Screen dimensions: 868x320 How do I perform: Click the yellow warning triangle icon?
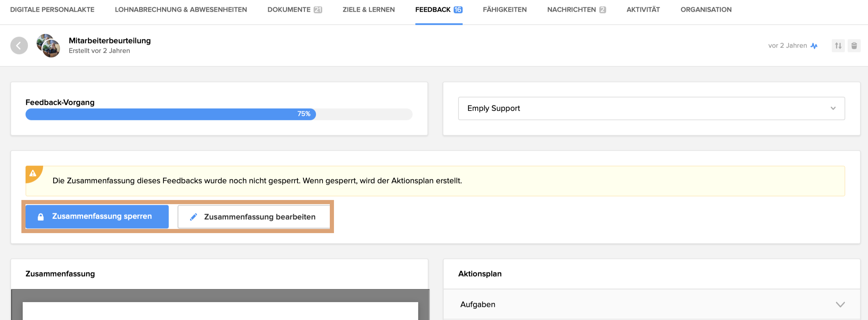click(33, 173)
